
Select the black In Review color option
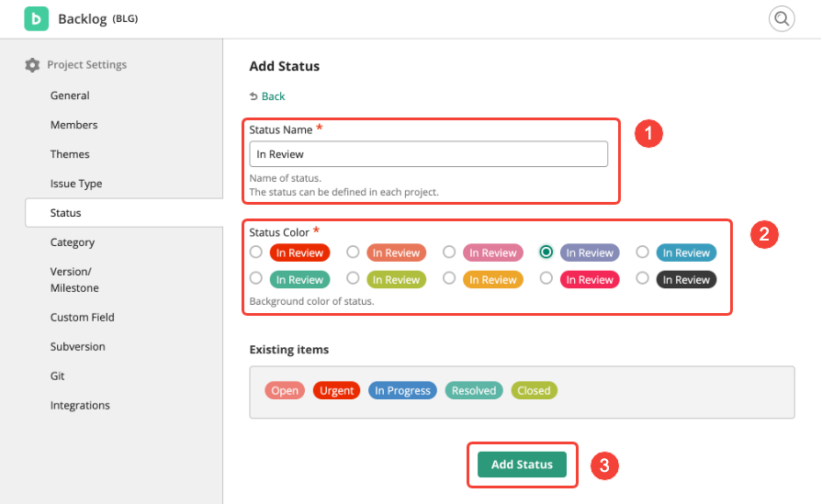(643, 279)
